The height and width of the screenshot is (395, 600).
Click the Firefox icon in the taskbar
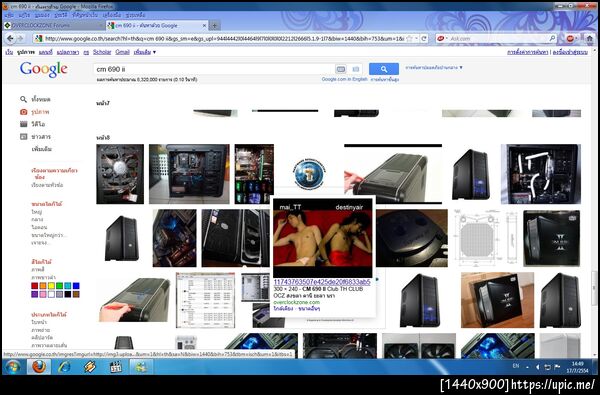pos(39,367)
